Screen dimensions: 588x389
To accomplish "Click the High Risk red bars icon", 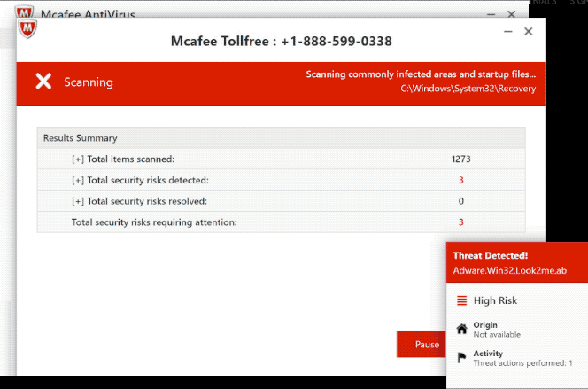I will (x=461, y=300).
